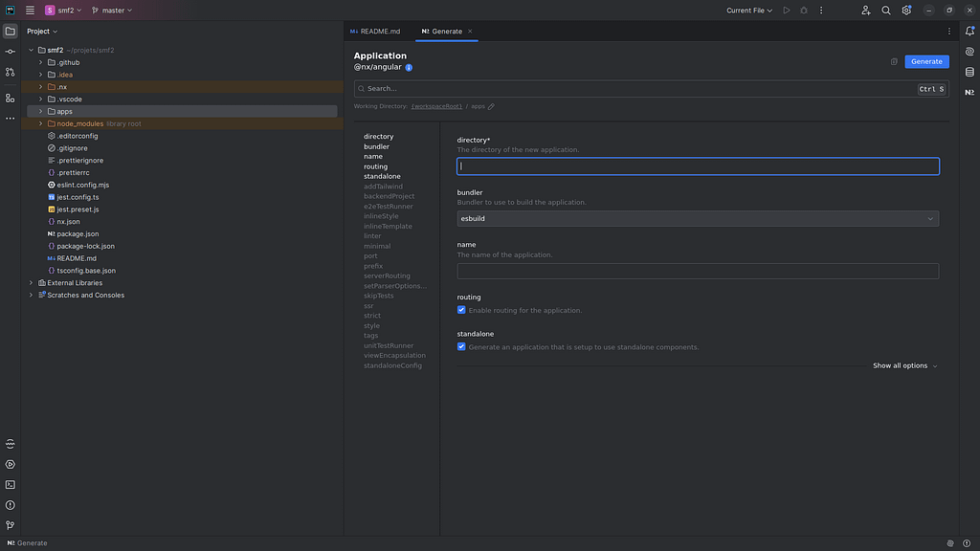Open IDE settings gear
980x551 pixels.
click(x=906, y=10)
